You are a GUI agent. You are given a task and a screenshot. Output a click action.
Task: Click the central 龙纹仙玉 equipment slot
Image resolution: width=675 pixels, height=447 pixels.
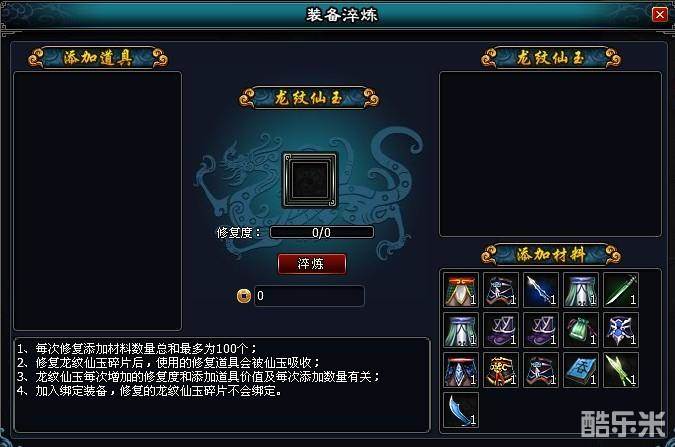click(310, 180)
